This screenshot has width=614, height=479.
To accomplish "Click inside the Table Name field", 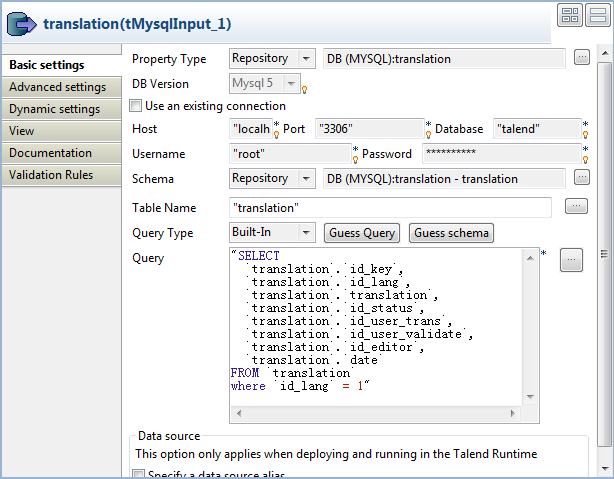I will coord(390,207).
